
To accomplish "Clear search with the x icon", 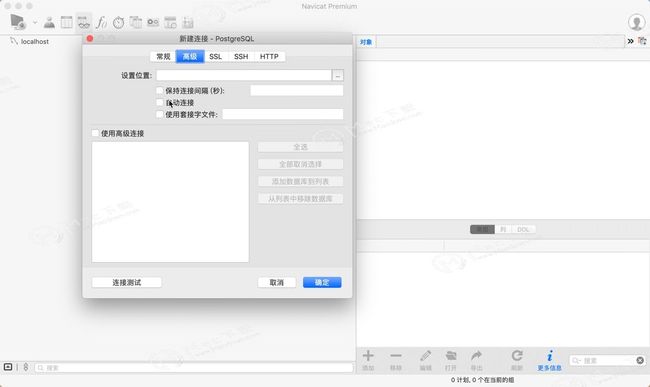I will (x=640, y=360).
